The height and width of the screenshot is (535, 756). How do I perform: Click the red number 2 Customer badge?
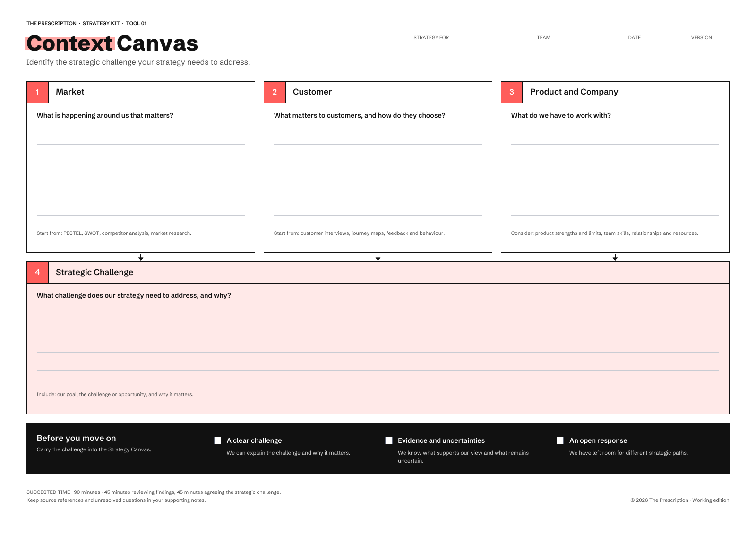[x=275, y=92]
